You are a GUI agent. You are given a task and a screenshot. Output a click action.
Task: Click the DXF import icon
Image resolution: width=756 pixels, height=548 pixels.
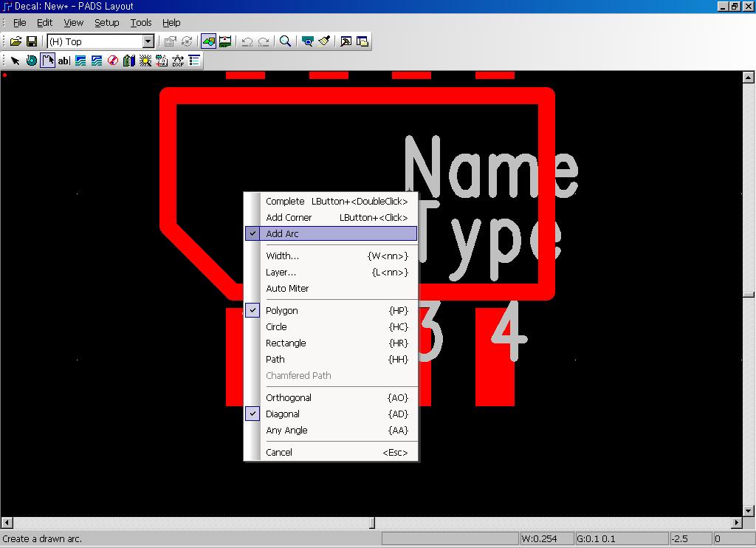tap(178, 61)
